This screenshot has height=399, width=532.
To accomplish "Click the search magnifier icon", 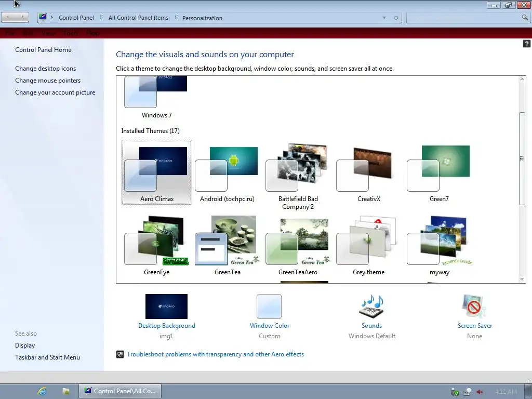I will [x=525, y=17].
